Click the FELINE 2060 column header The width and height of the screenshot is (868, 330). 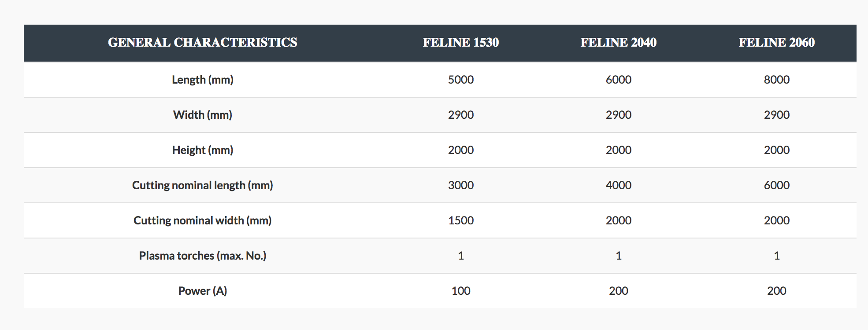[776, 42]
